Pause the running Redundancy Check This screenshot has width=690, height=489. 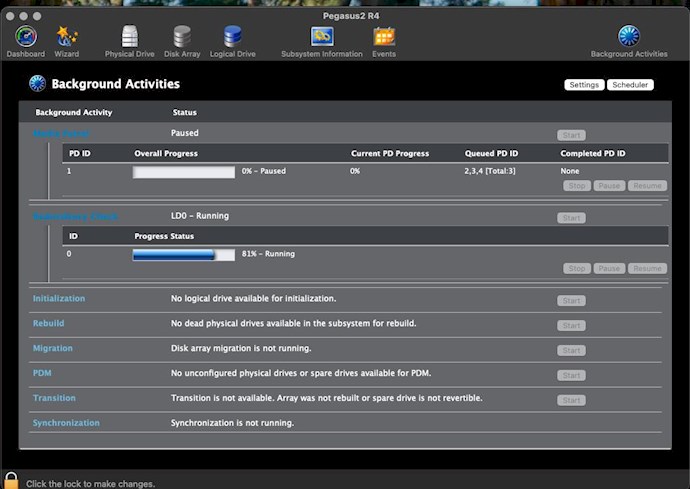click(x=609, y=268)
